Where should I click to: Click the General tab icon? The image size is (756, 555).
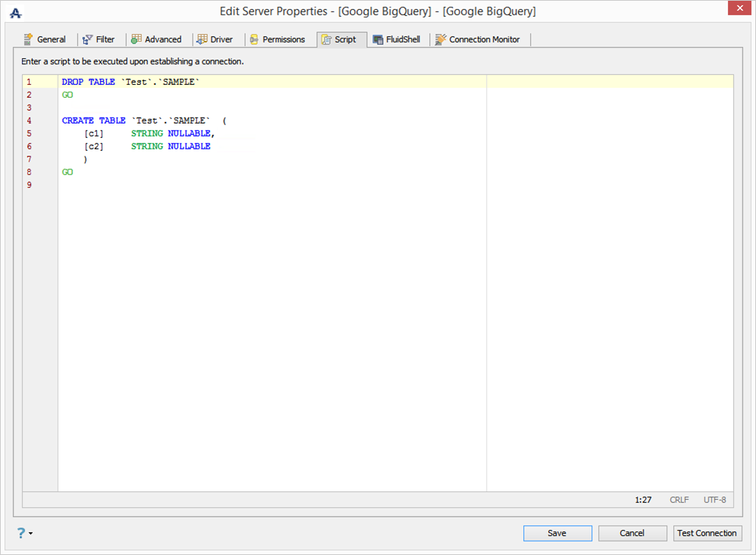28,39
